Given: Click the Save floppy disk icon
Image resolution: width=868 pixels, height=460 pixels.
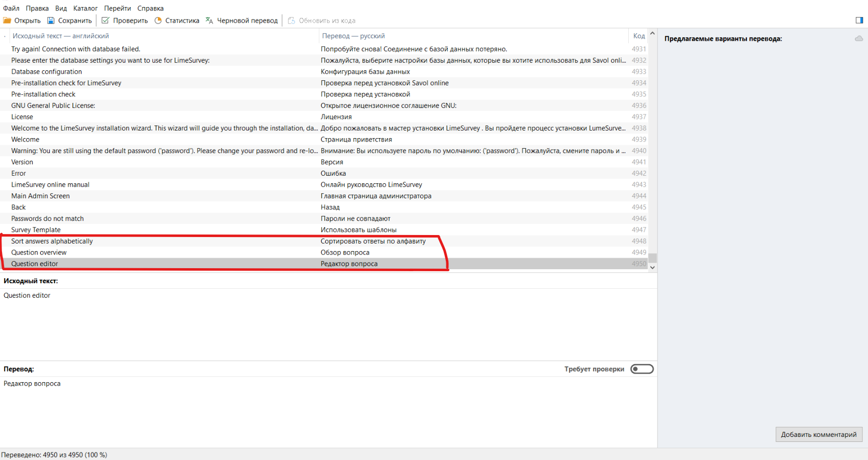Looking at the screenshot, I should pos(51,21).
